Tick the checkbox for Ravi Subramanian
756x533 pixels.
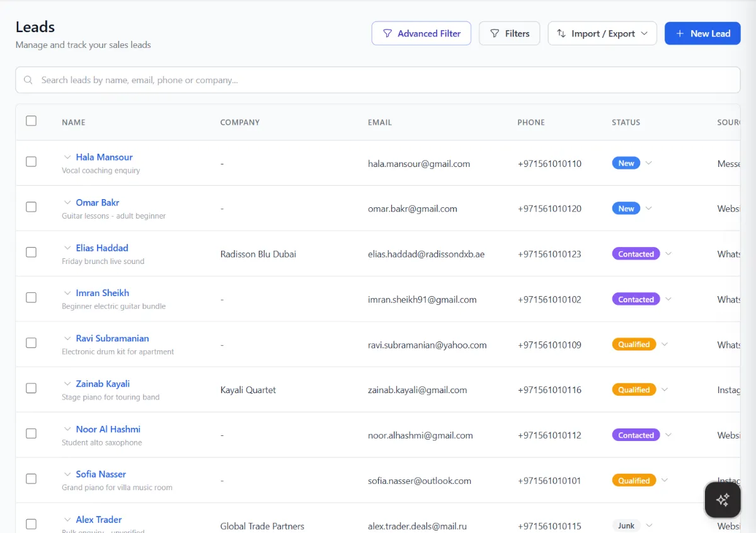click(31, 343)
